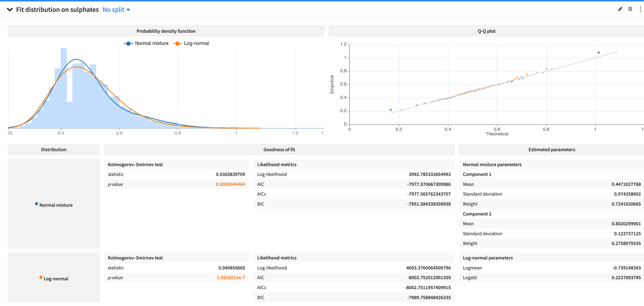This screenshot has width=644, height=306.
Task: Open the No split dropdown
Action: click(116, 9)
